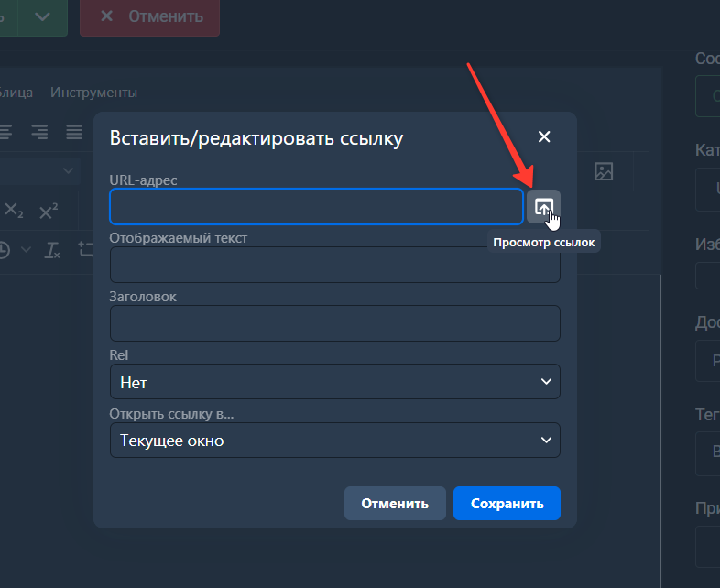Viewport: 720px width, 588px height.
Task: Open the Rel dropdown showing Нет
Action: tap(334, 382)
